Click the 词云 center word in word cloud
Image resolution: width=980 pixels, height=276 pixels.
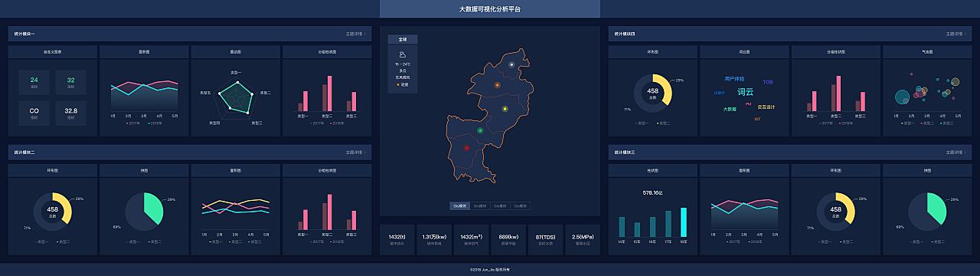pos(745,92)
